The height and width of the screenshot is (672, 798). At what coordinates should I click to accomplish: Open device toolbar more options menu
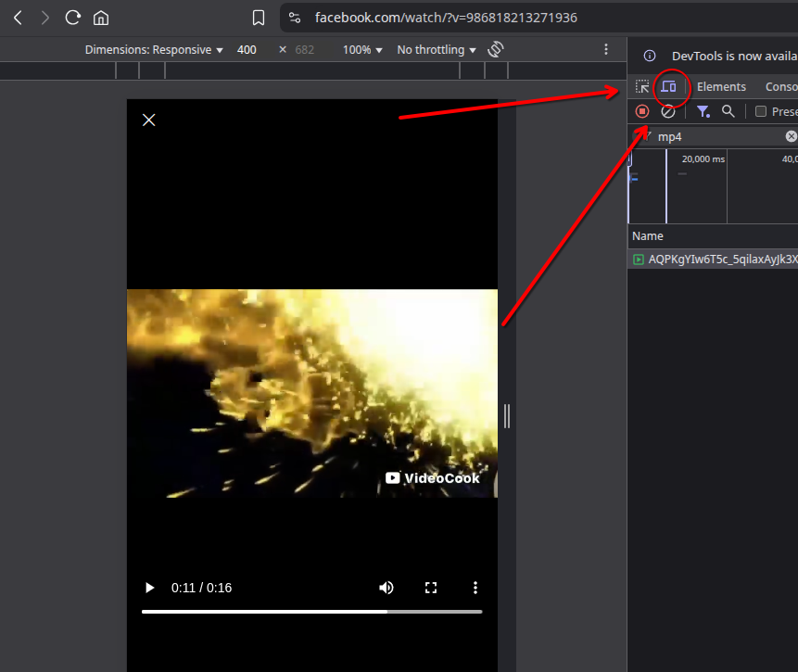(x=605, y=49)
